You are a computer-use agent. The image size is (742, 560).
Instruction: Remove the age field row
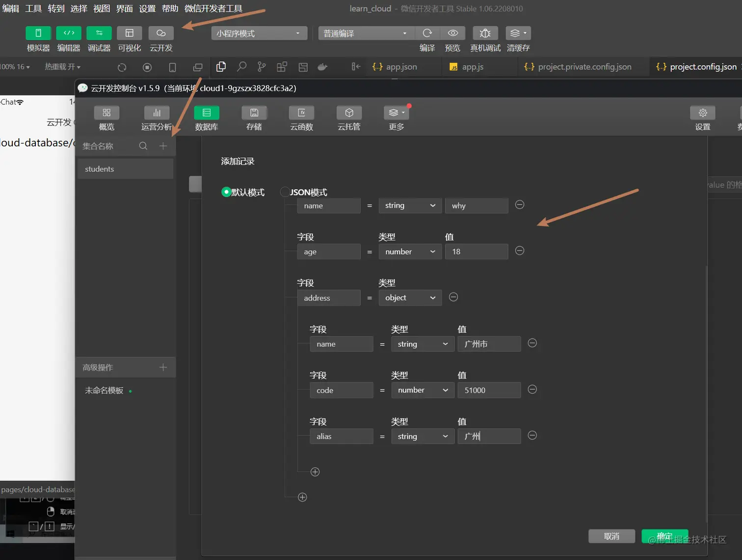[520, 251]
